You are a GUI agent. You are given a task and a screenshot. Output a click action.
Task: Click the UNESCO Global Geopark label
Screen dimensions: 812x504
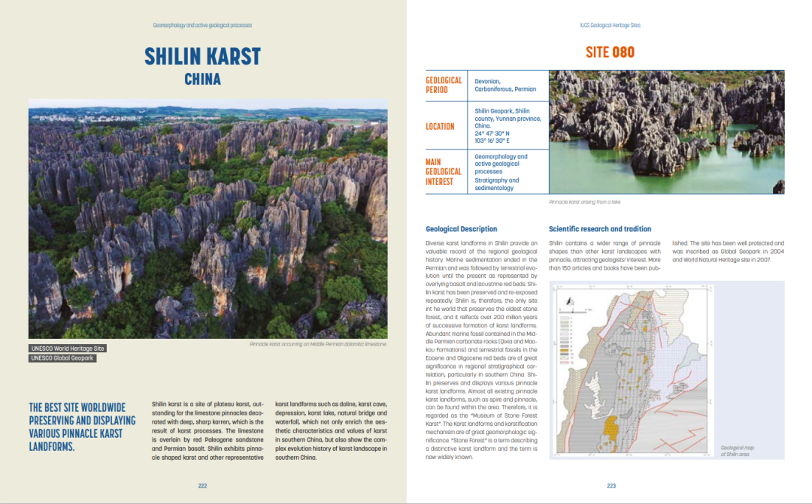[62, 358]
